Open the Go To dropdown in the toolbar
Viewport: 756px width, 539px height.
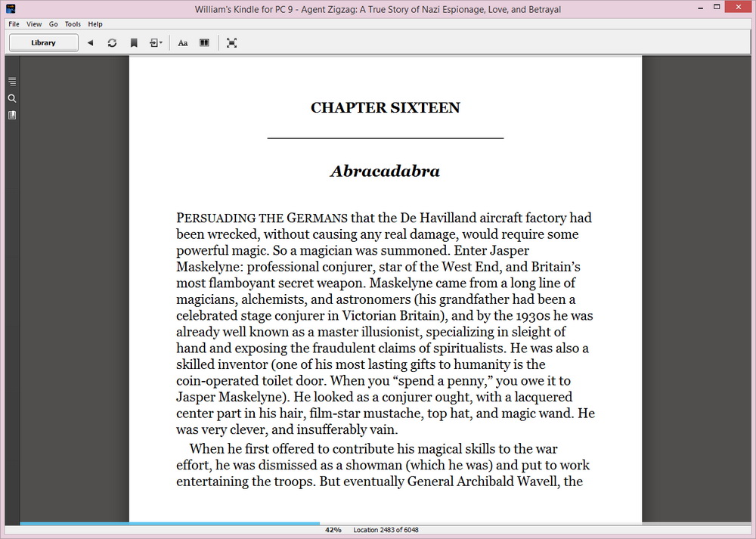click(156, 43)
